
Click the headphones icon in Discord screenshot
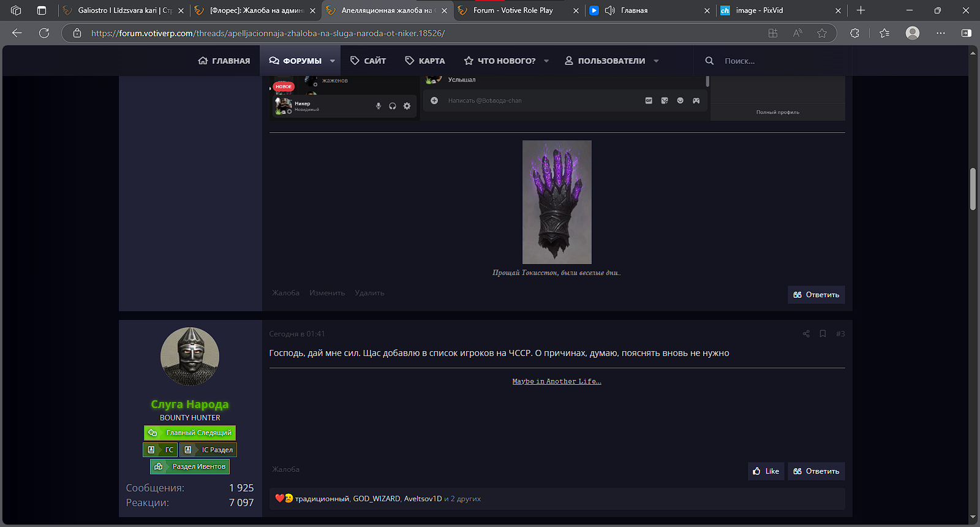pyautogui.click(x=393, y=106)
